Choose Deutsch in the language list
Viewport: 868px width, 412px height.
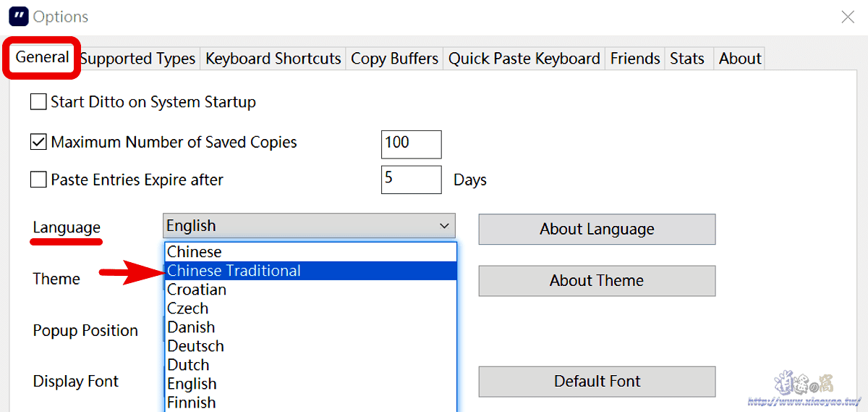195,346
